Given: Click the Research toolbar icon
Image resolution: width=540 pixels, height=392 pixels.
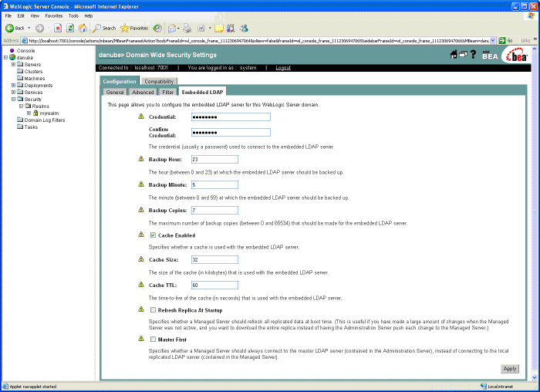Looking at the screenshot, I should (231, 29).
